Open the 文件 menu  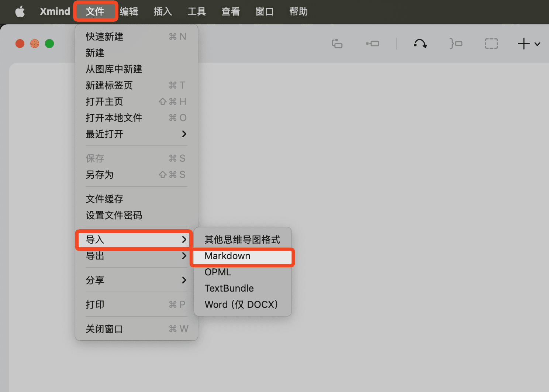click(95, 11)
